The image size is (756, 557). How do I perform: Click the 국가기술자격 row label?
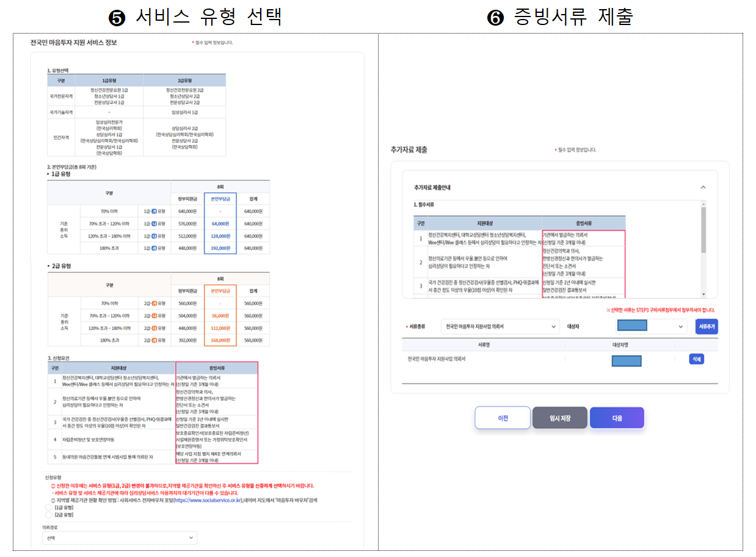pos(62,112)
